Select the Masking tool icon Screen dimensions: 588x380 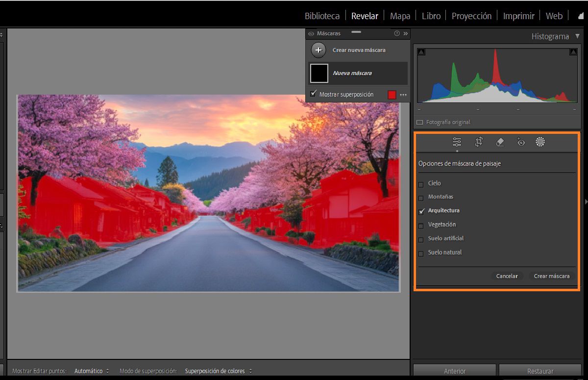540,142
